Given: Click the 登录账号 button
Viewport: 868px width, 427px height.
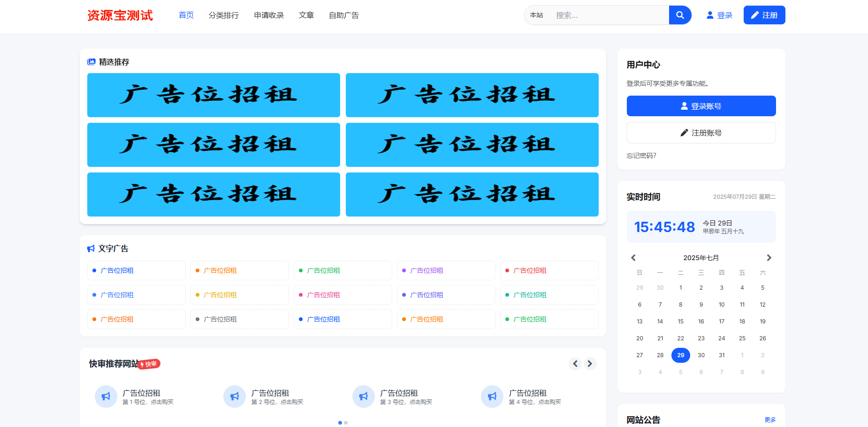Looking at the screenshot, I should pyautogui.click(x=701, y=106).
